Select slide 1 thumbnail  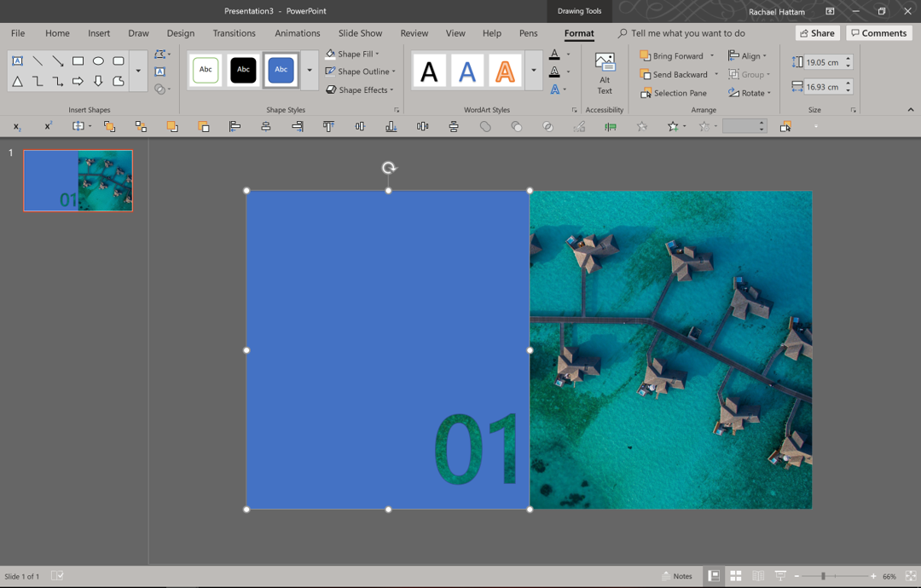click(78, 181)
